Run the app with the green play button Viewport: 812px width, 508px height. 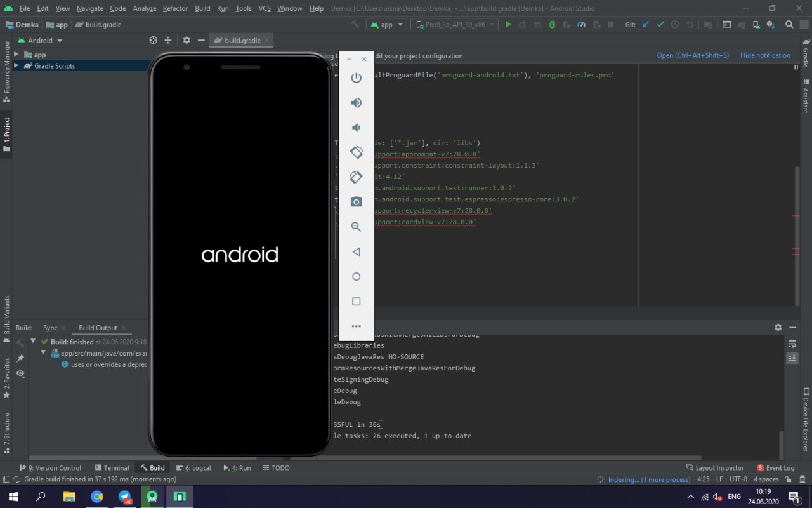coord(508,25)
